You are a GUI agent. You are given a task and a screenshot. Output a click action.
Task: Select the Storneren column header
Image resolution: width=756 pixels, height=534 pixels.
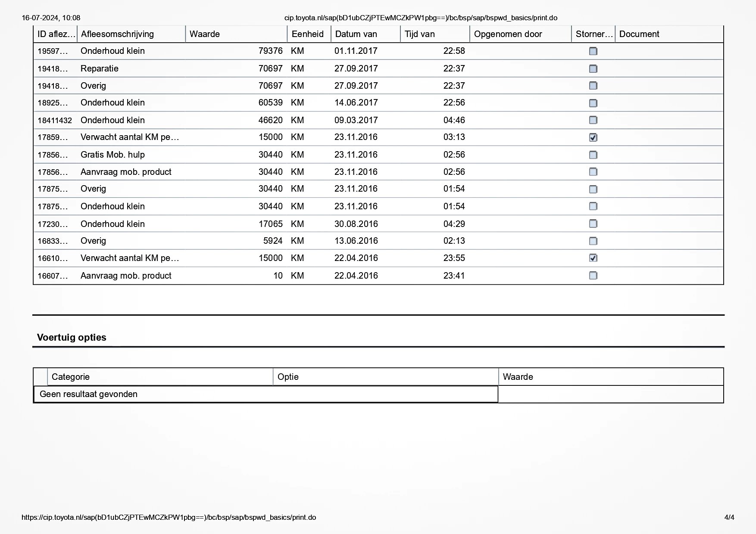593,34
